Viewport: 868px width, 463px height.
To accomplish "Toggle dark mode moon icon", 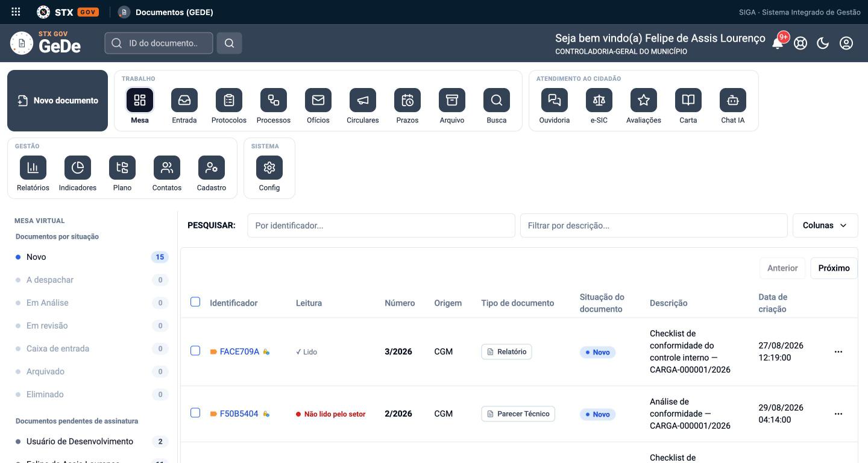I will tap(823, 43).
